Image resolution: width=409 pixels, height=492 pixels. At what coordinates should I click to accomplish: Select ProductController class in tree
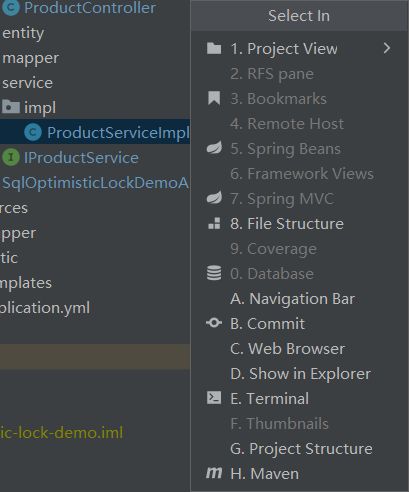coord(89,8)
